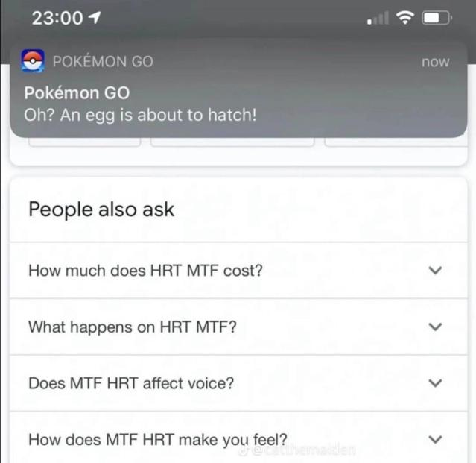Expand chevron beside 'What happens on HRT MTF?'
The image size is (476, 463).
436,327
